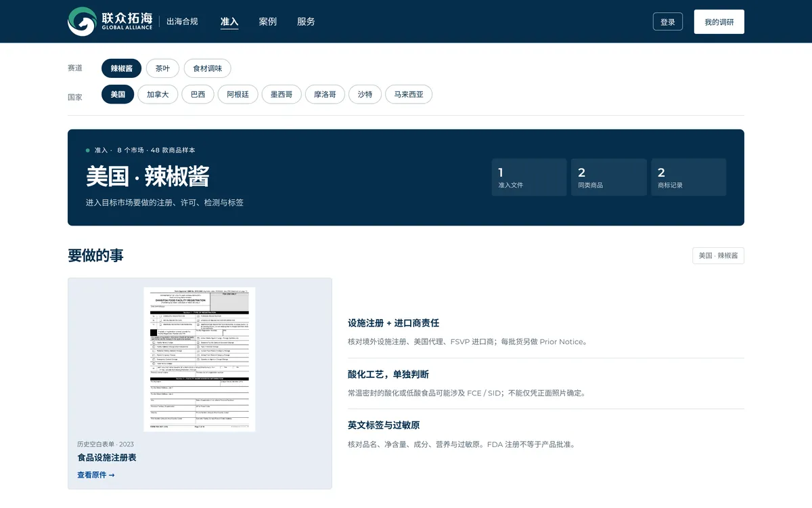Viewport: 812px width, 508px height.
Task: Select 摩洛哥 country chip
Action: [x=325, y=94]
